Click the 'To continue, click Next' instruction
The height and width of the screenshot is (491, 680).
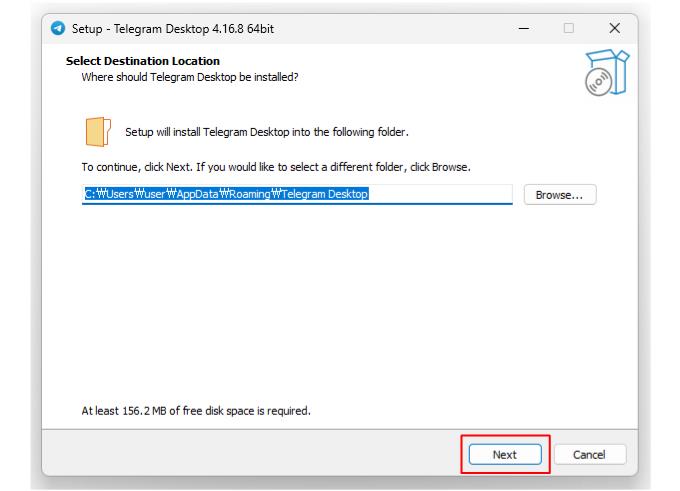276,167
